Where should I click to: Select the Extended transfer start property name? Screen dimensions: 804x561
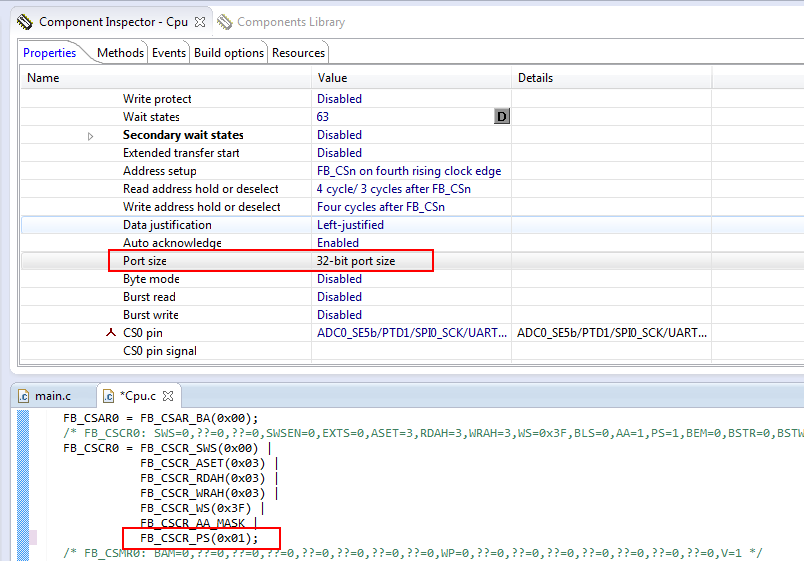click(181, 153)
